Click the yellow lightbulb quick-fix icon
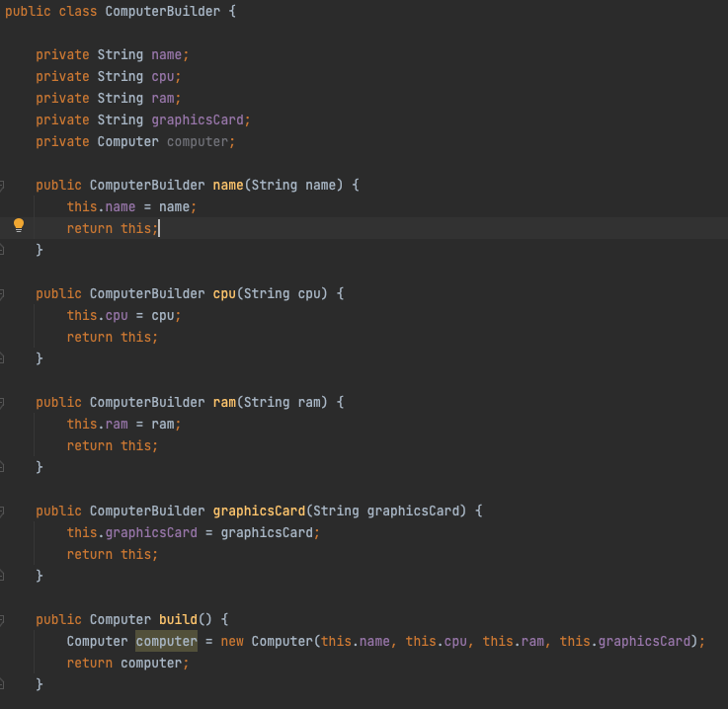The image size is (728, 709). 19,225
